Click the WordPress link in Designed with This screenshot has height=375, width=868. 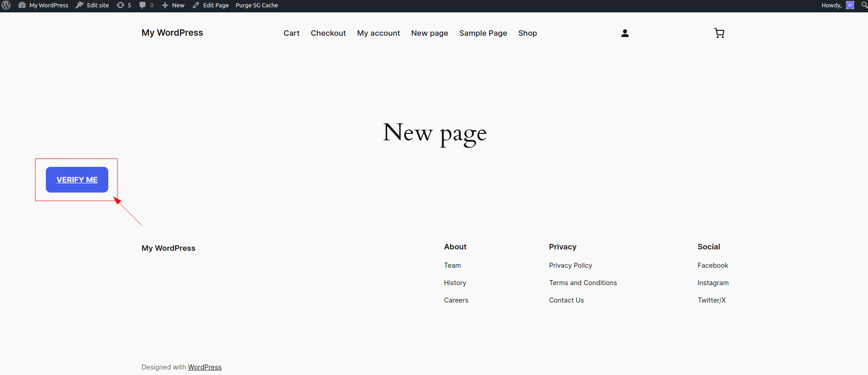point(205,367)
